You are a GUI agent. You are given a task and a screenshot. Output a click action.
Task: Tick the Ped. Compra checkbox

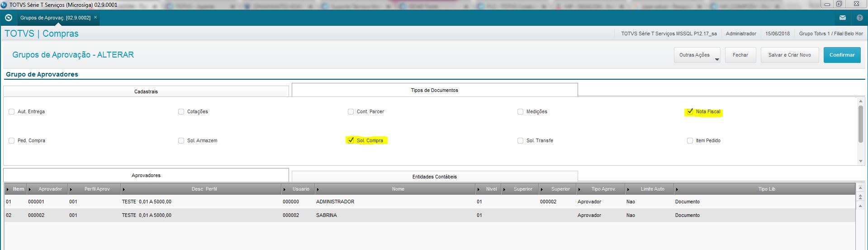(12, 140)
